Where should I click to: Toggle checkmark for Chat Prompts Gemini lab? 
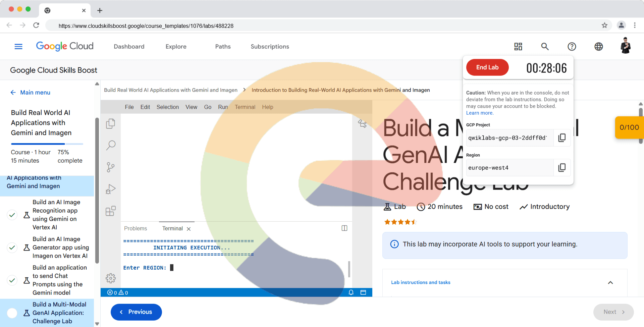point(12,280)
